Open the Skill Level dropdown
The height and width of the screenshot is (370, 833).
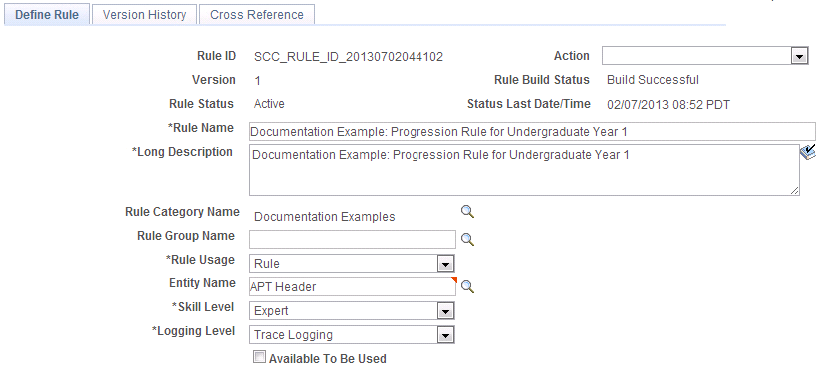point(352,310)
